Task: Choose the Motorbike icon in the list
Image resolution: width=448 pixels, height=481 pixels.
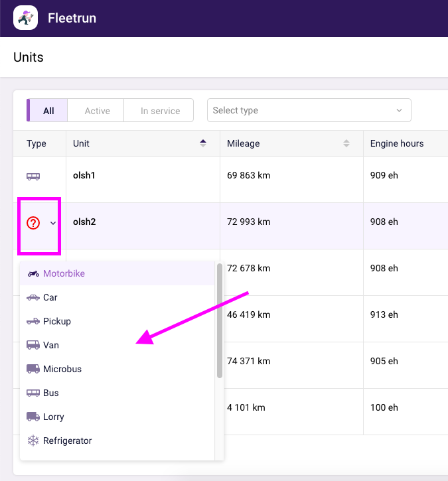Action: coord(33,274)
